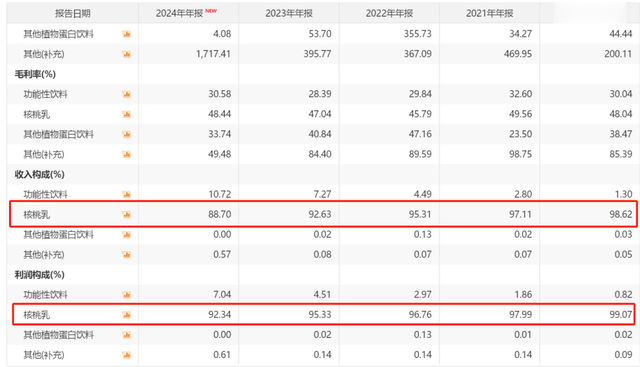The image size is (640, 367).
Task: Open chart icon for 功能性饮料 under 毛利率(%)
Action: click(127, 94)
